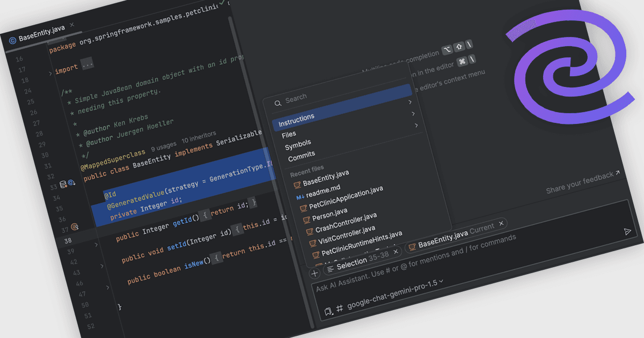
Task: Select Files in the mentions popup
Action: 289,134
